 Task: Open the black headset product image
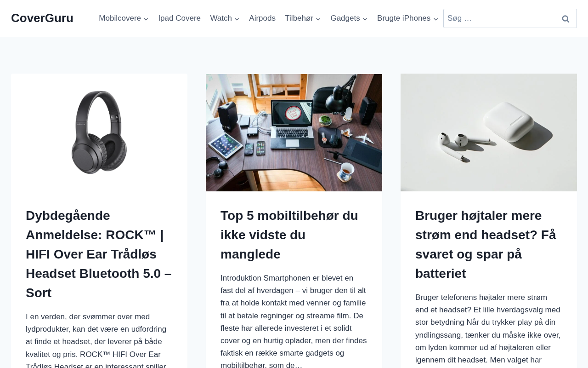99,132
